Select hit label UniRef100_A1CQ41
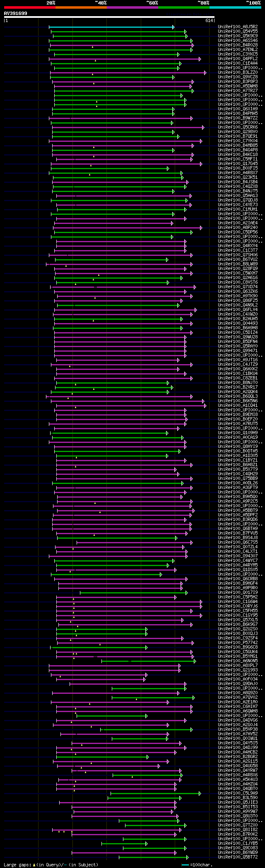265x868 pixels. coord(238,406)
